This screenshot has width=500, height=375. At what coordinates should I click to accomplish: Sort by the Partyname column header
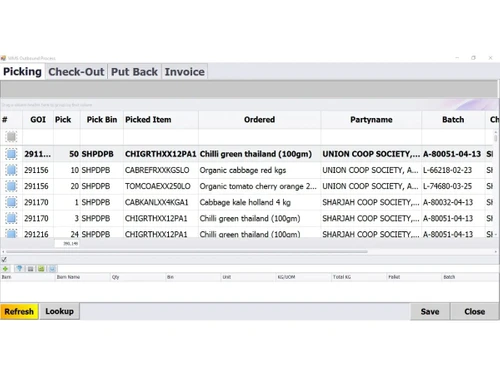point(371,120)
